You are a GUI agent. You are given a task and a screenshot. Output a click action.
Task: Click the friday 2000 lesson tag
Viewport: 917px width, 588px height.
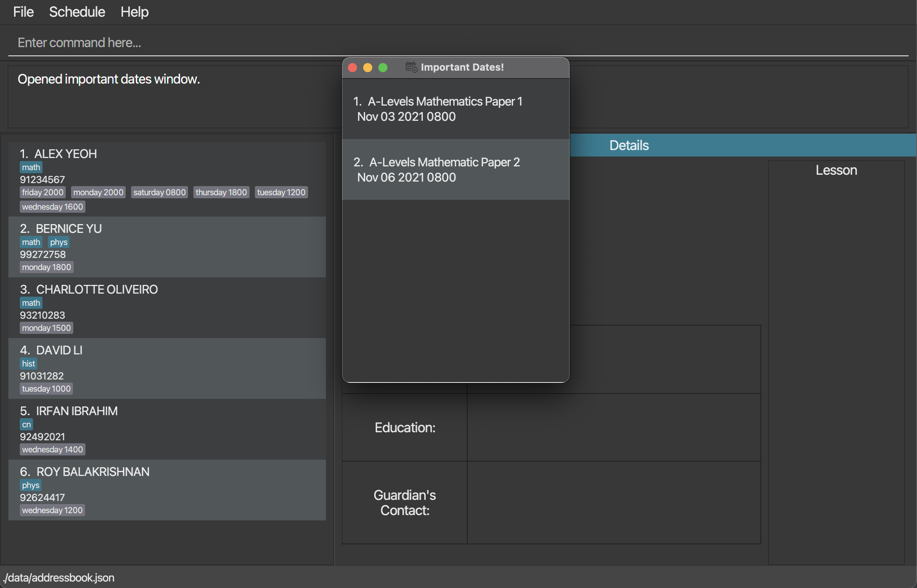click(43, 192)
